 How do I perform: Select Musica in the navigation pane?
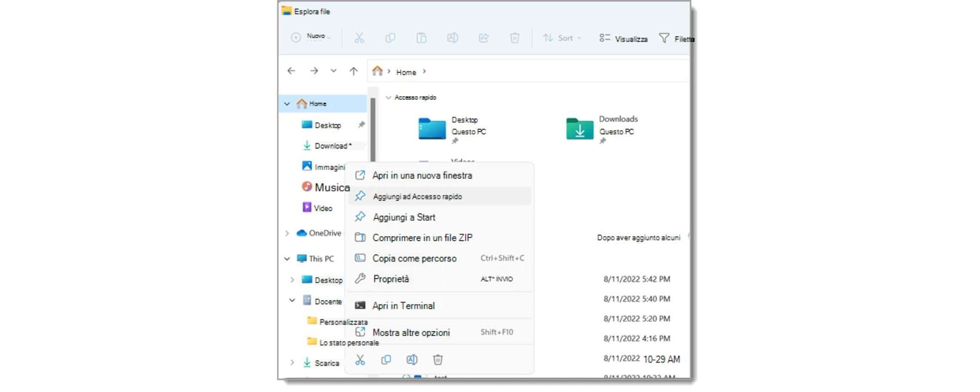tap(331, 187)
